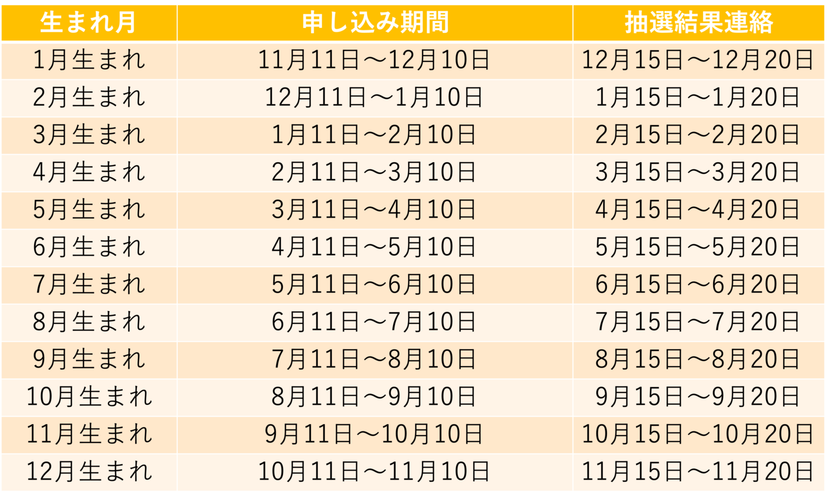The image size is (828, 504).
Task: Click the 6月15日～6月20日 result cell
Action: (x=699, y=285)
